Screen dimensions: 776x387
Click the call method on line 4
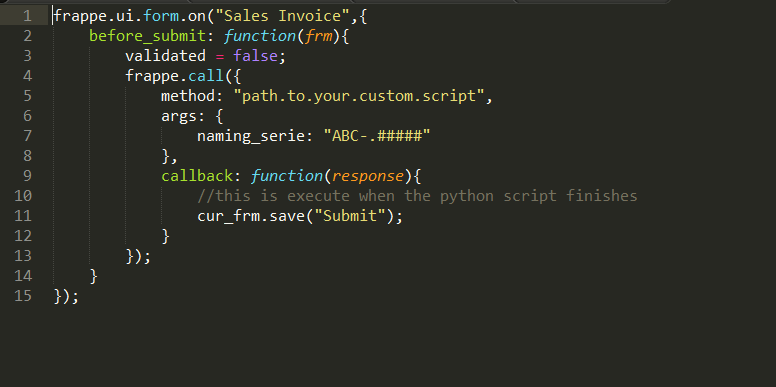(x=206, y=76)
